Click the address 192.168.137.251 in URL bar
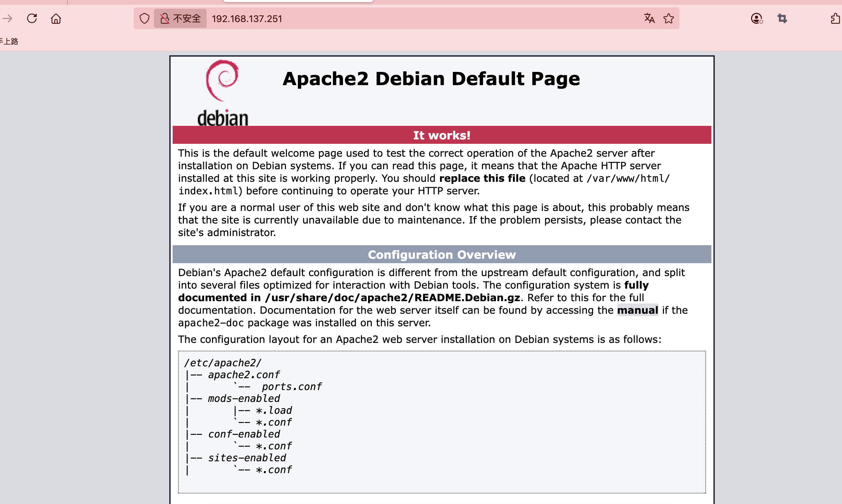Screen dimensions: 842x504 pyautogui.click(x=247, y=19)
